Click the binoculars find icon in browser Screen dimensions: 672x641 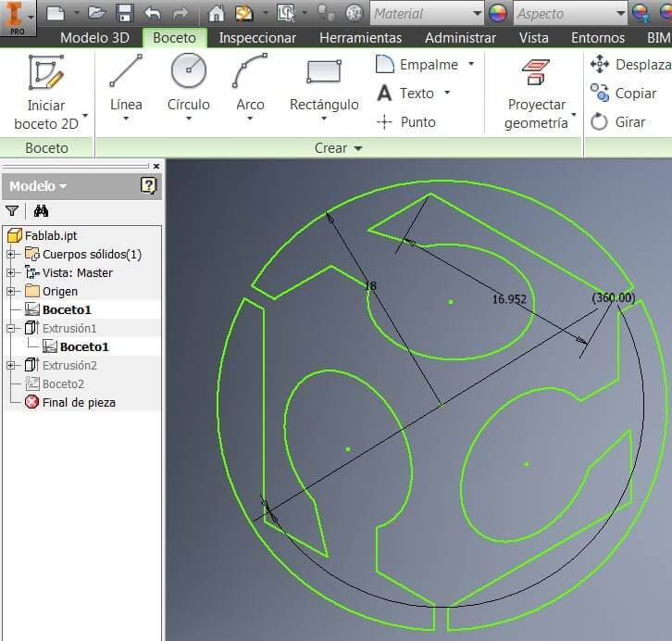point(41,211)
